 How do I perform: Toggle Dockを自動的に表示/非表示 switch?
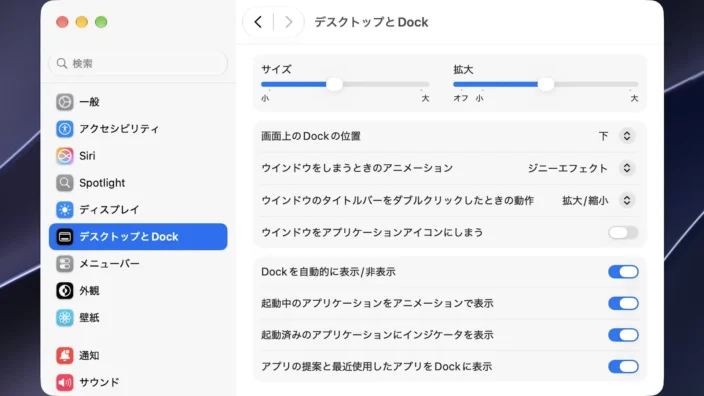[x=623, y=272]
